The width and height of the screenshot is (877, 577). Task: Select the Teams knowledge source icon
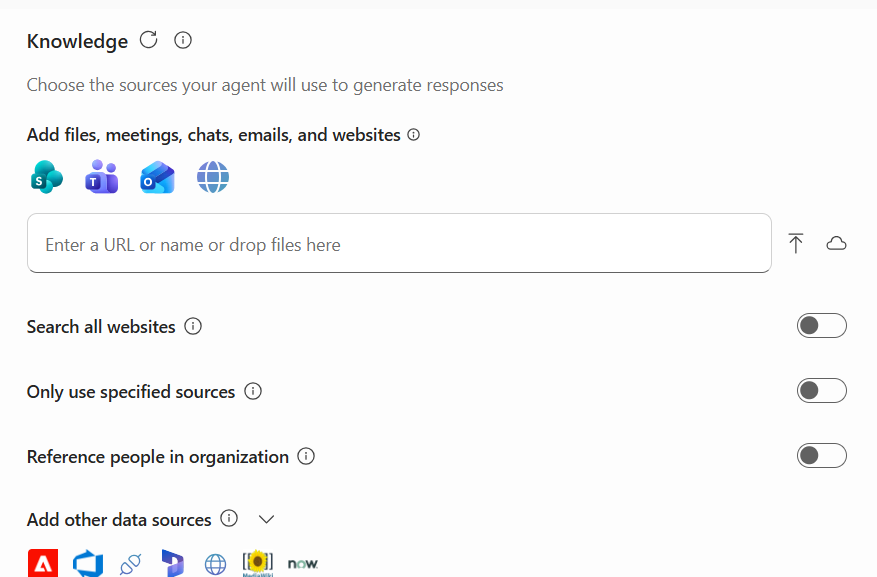[101, 177]
